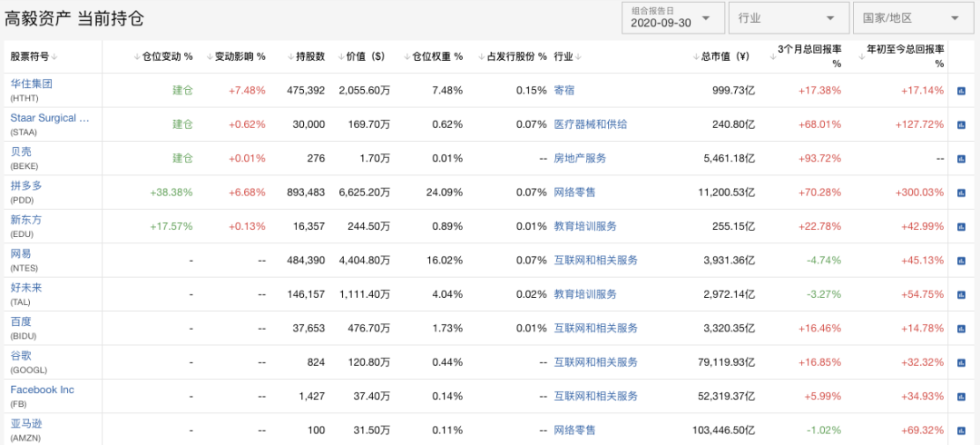
Task: Select the 24.09% position weight cell
Action: 445,193
